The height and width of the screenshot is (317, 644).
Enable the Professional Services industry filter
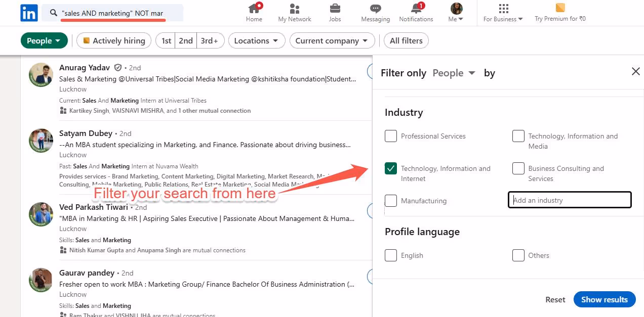pyautogui.click(x=390, y=135)
